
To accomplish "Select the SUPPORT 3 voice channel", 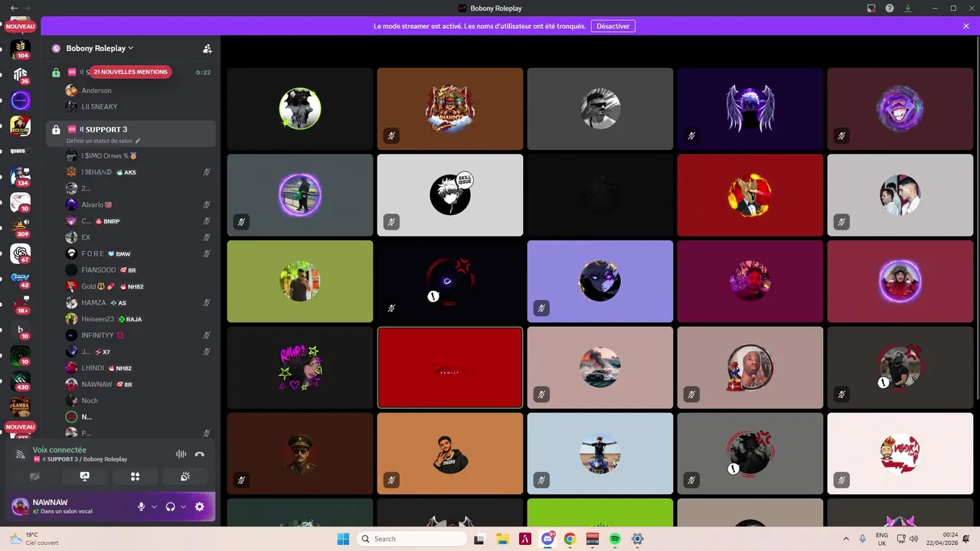I will 131,133.
